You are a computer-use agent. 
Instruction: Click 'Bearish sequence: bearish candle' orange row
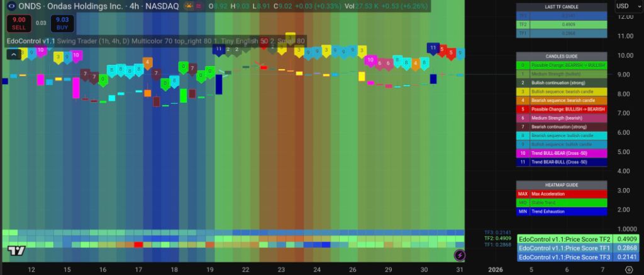pos(562,100)
